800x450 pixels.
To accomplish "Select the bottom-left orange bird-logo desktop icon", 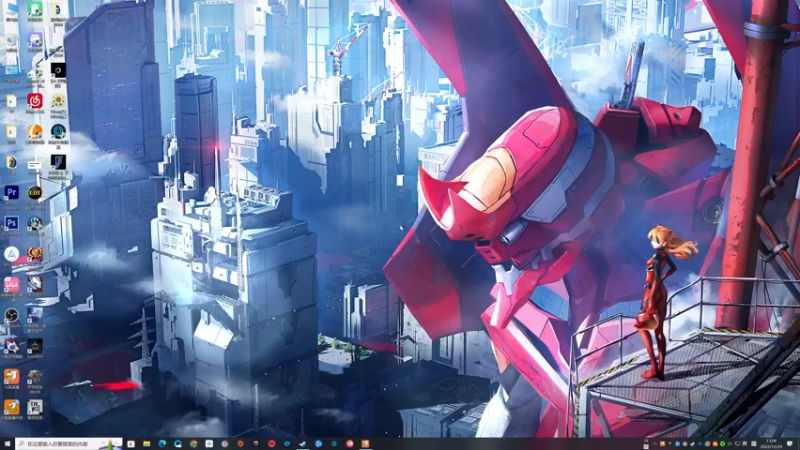I will coord(11,407).
